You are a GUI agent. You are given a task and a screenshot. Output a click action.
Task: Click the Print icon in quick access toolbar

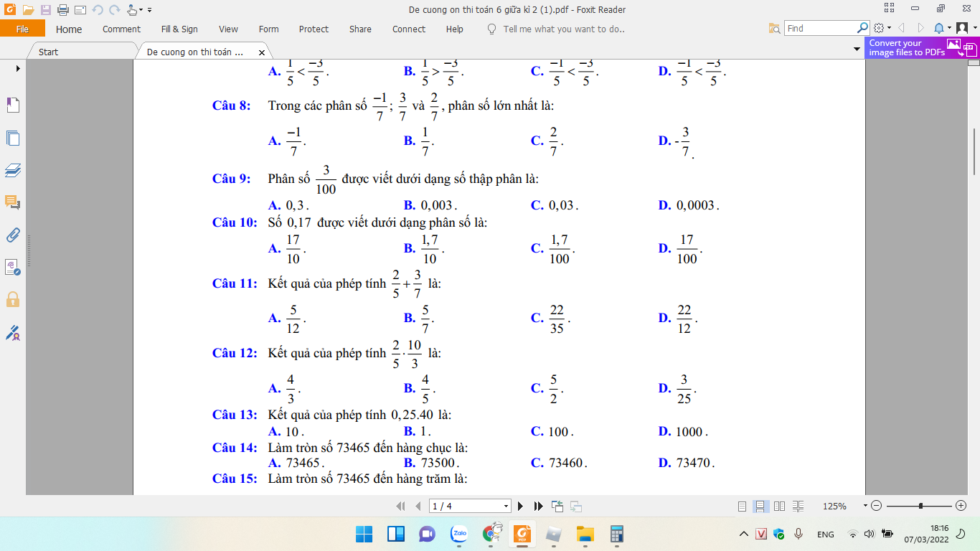[x=62, y=10]
